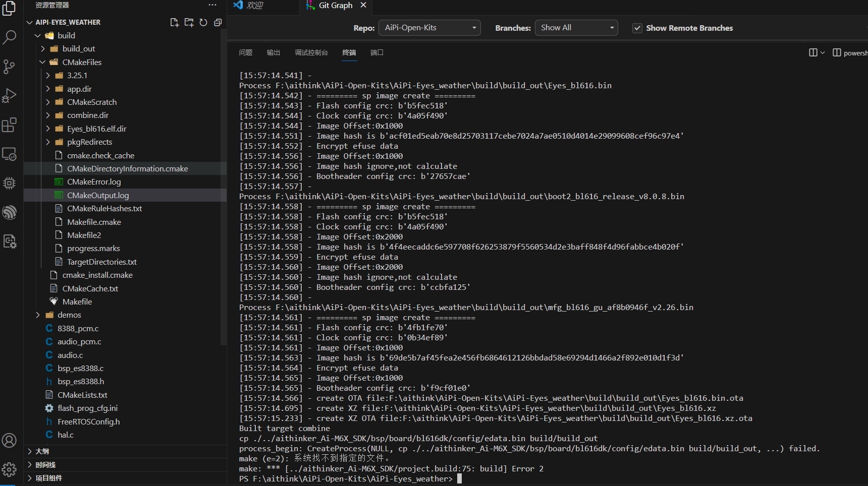
Task: Open TargetDirectories.txt file
Action: point(102,262)
